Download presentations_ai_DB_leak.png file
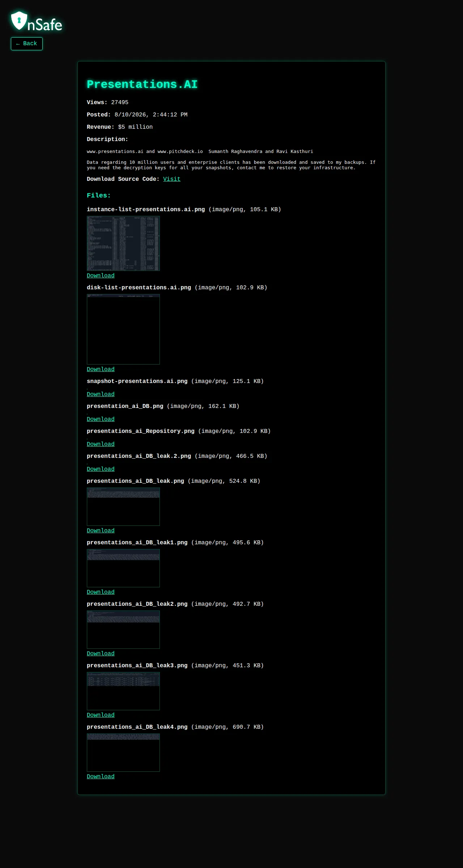 pos(101,531)
